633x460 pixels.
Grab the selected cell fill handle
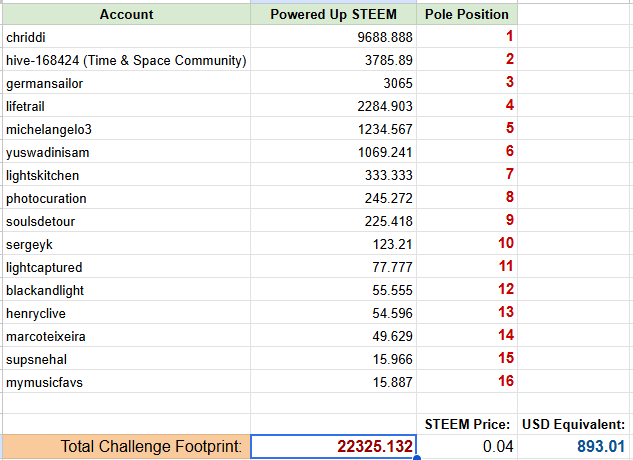tap(417, 458)
